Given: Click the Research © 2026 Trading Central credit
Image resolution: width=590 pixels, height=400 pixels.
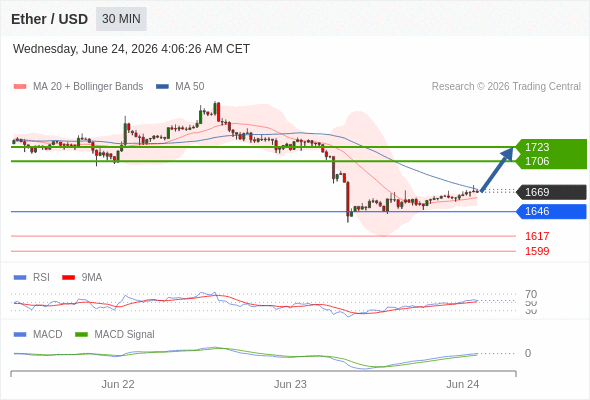Looking at the screenshot, I should pos(506,87).
